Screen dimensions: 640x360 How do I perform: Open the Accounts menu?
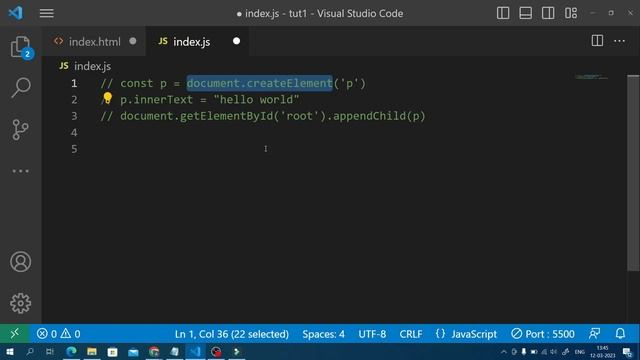click(x=20, y=262)
